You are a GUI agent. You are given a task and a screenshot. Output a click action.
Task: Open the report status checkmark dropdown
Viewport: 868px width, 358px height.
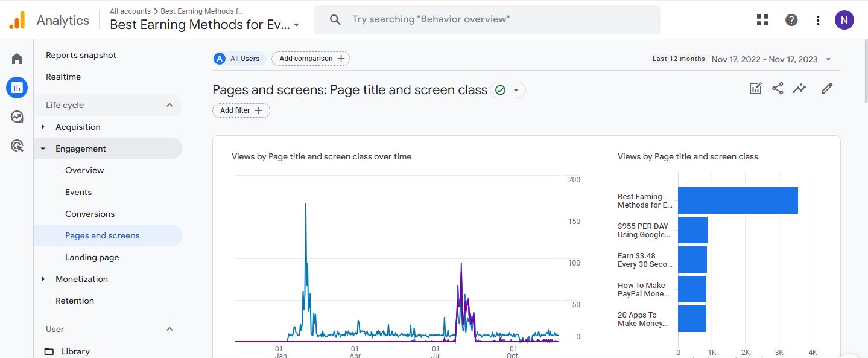[508, 90]
